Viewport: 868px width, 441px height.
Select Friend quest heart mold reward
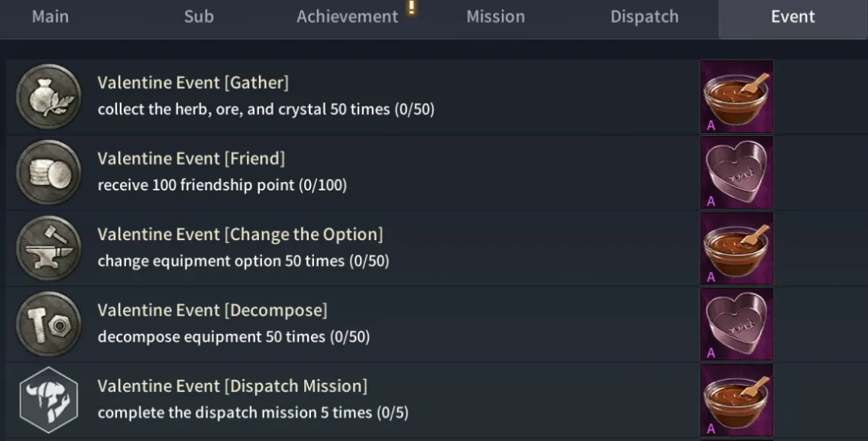pyautogui.click(x=737, y=173)
